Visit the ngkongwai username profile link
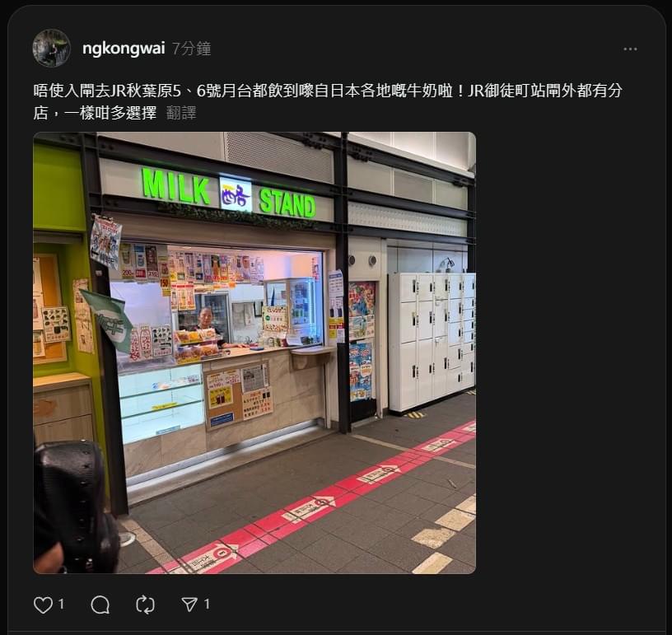This screenshot has width=672, height=635. coord(124,49)
